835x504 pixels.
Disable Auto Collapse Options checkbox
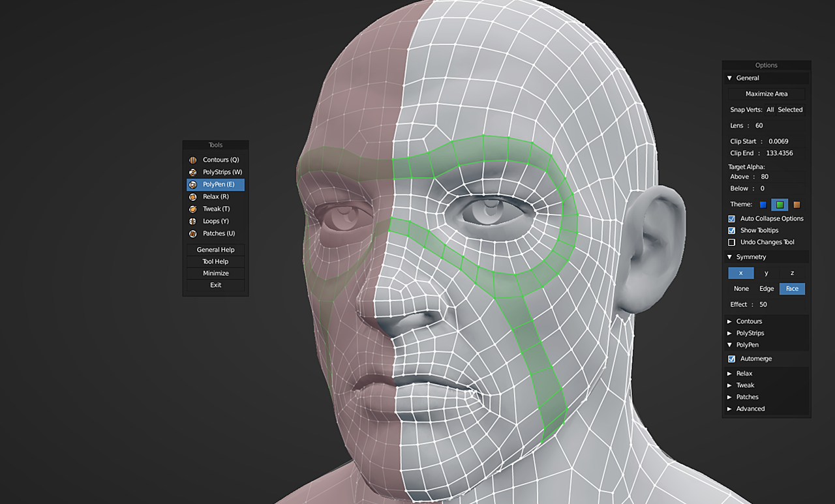pos(731,218)
